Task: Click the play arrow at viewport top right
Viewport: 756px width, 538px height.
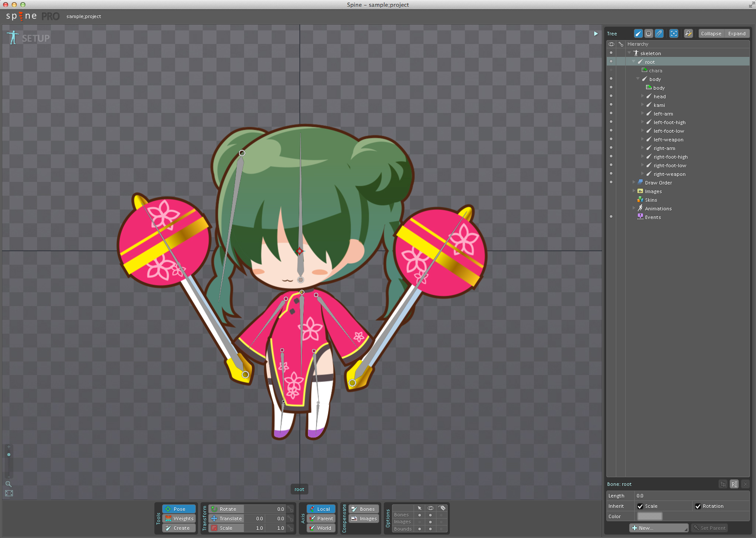Action: (596, 34)
